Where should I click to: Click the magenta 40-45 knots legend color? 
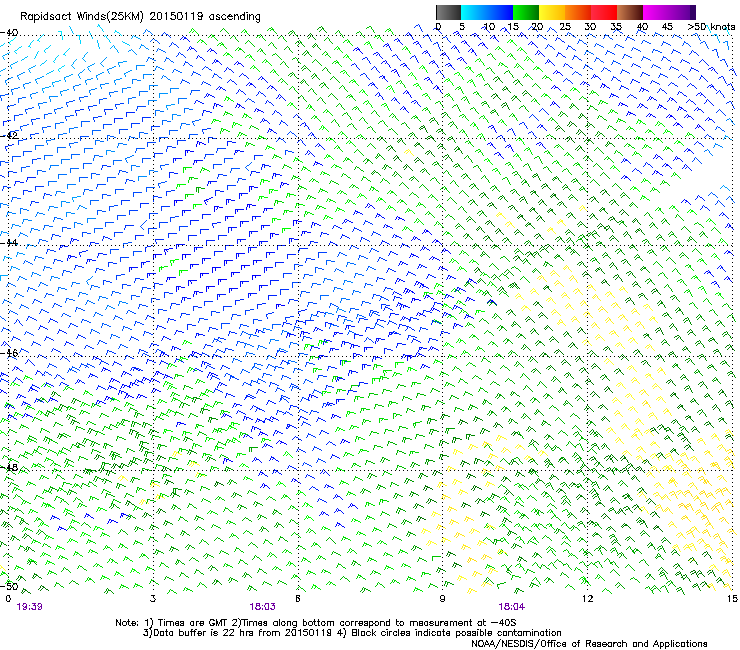pos(656,12)
